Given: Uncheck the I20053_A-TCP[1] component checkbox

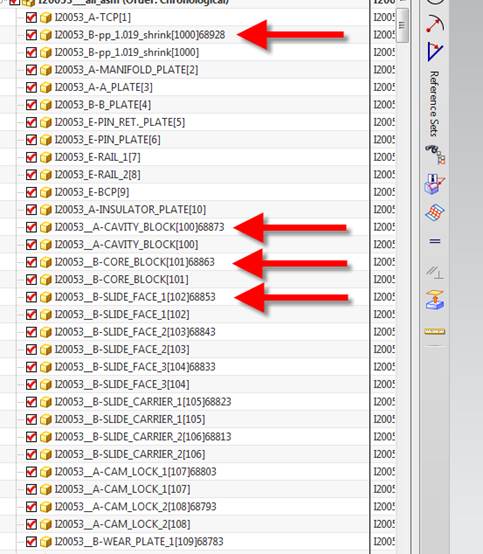Looking at the screenshot, I should [31, 17].
